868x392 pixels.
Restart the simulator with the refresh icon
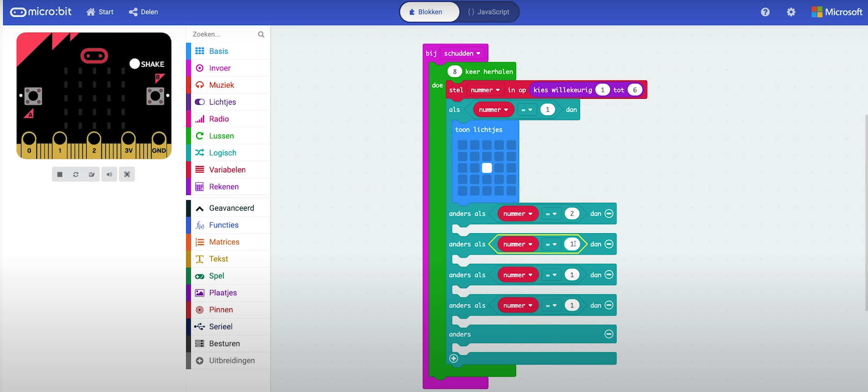(x=76, y=175)
